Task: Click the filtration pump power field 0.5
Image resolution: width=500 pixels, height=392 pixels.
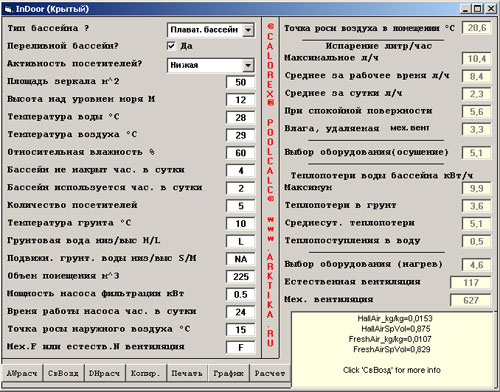Action: [241, 294]
